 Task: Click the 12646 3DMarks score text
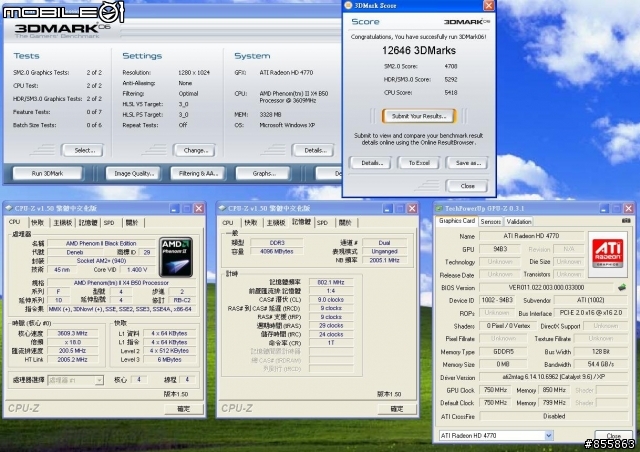(419, 50)
